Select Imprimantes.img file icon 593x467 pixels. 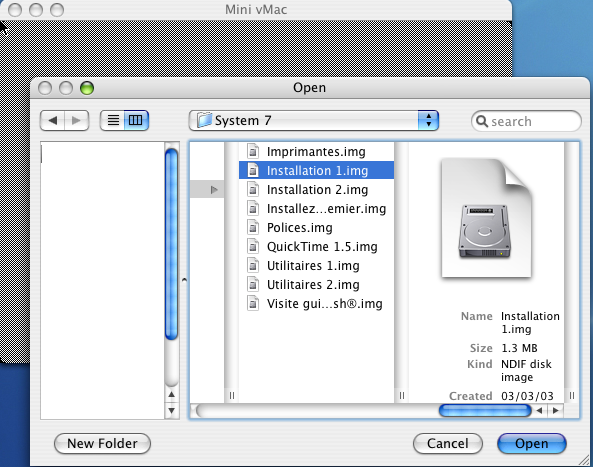coord(253,152)
